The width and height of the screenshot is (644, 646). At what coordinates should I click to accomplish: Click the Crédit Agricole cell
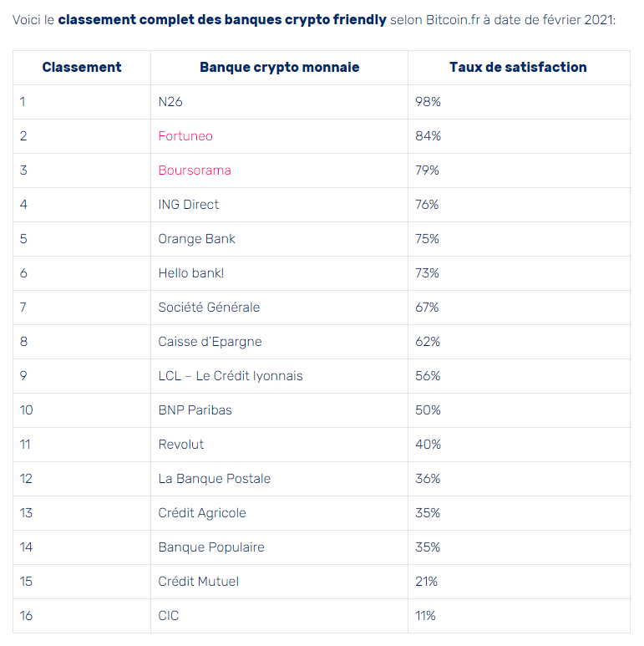(202, 513)
